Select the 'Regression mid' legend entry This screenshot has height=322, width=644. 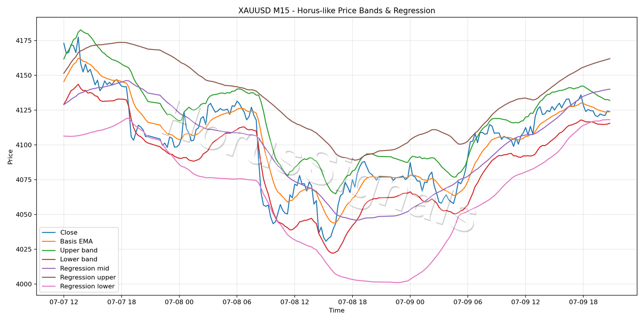(75, 268)
